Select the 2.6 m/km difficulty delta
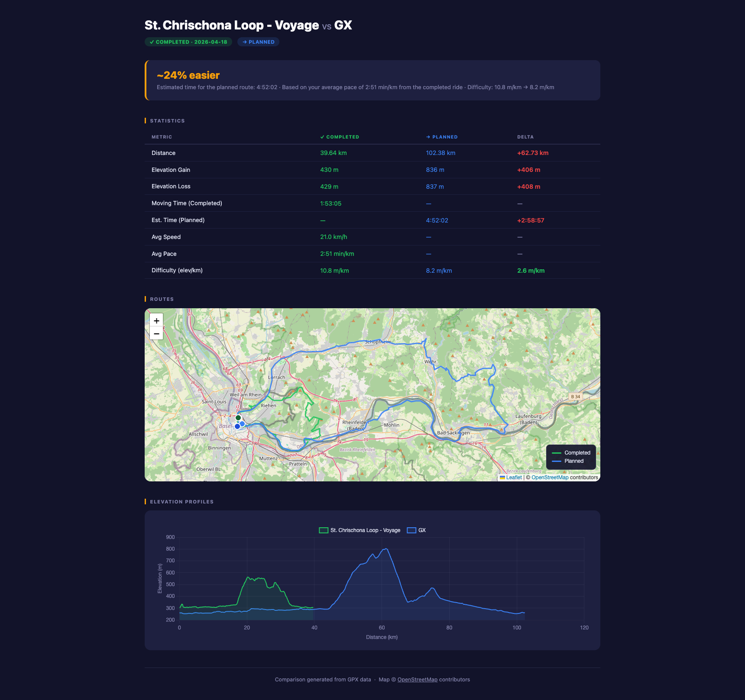 [531, 271]
